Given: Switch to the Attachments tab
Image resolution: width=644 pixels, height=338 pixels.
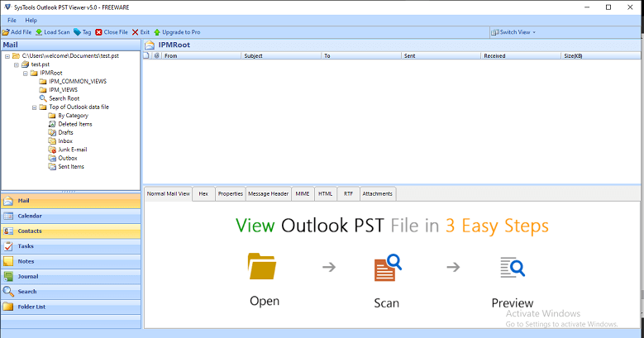Looking at the screenshot, I should click(x=378, y=194).
